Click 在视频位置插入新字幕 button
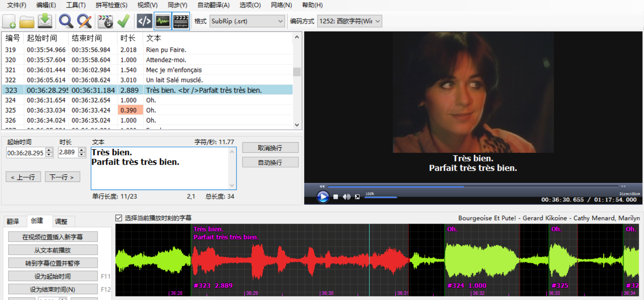Viewport: 644px width, 300px height. pos(53,237)
